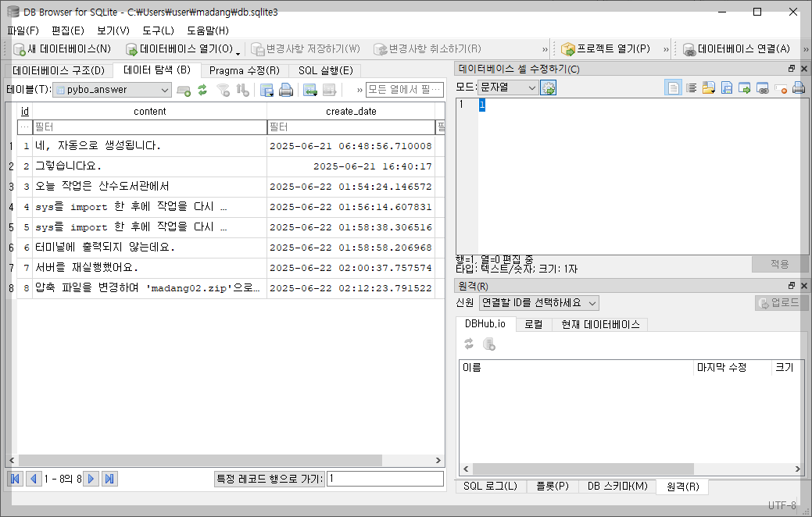Refresh the table data with green arrows icon

coord(202,90)
